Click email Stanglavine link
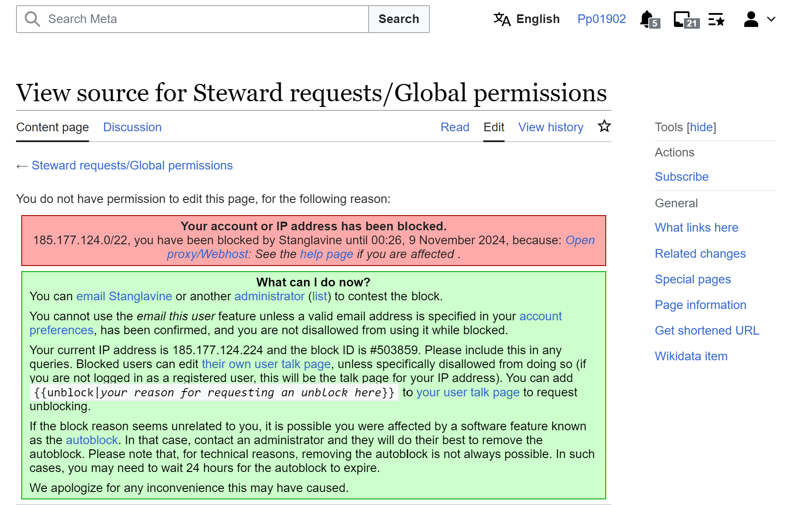Image resolution: width=812 pixels, height=505 pixels. [124, 296]
